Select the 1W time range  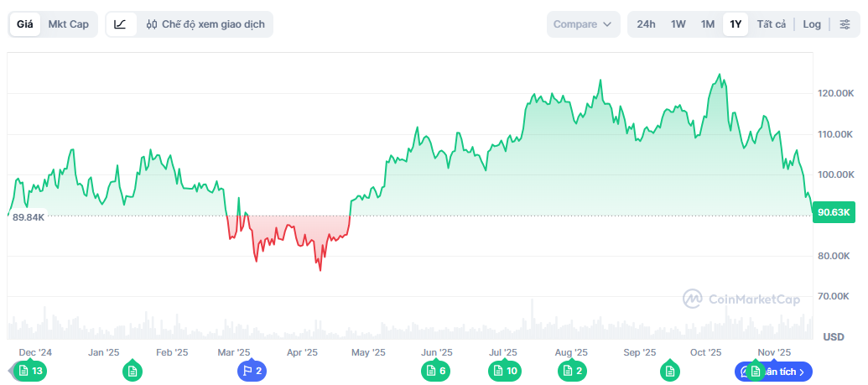(678, 24)
